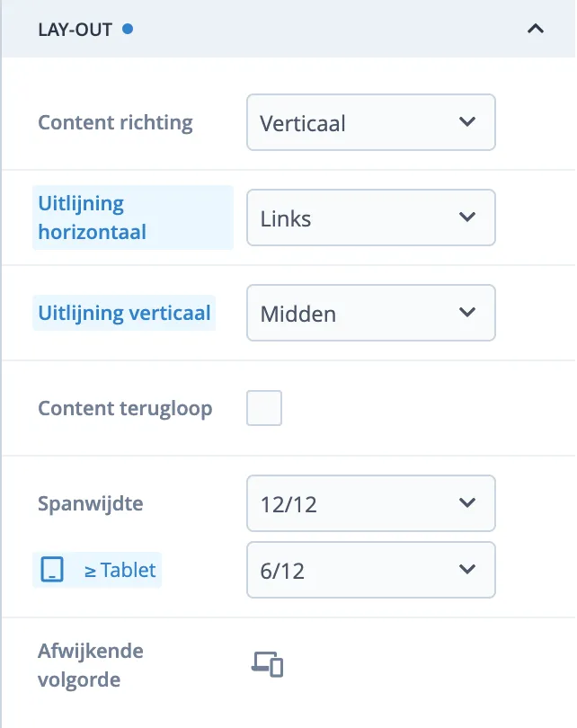Screen dimensions: 577x728
Task: Click the highlighted Uitlijning verticaal label
Action: tap(124, 313)
